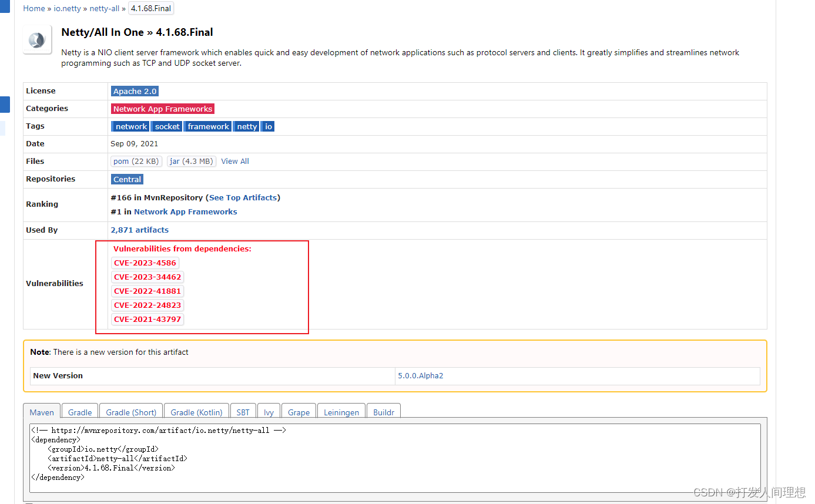The image size is (815, 504).
Task: Select the netty tag
Action: (247, 126)
